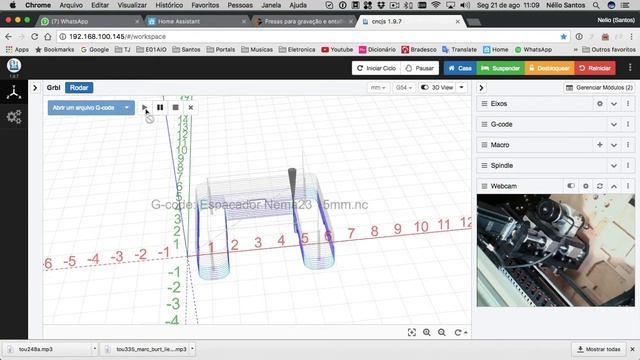Open macOS Spotlight search icon
The width and height of the screenshot is (640, 360).
596,5
